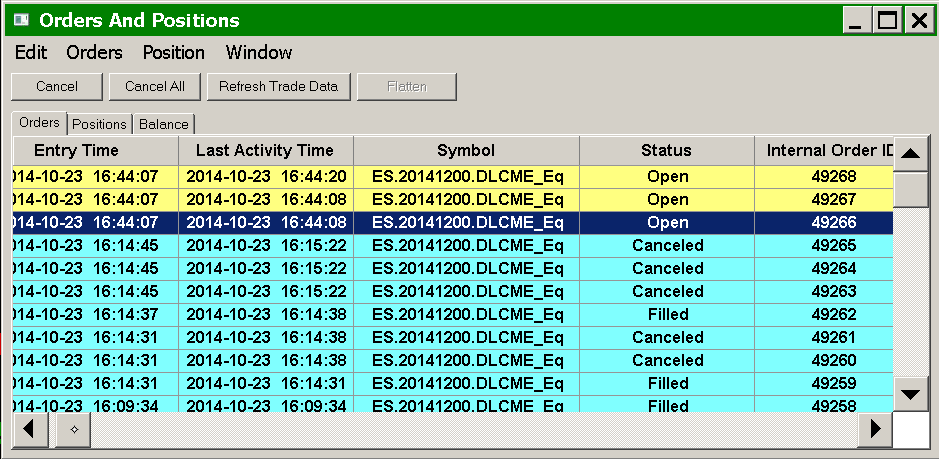Click the Orders And Positions window icon

click(x=22, y=20)
